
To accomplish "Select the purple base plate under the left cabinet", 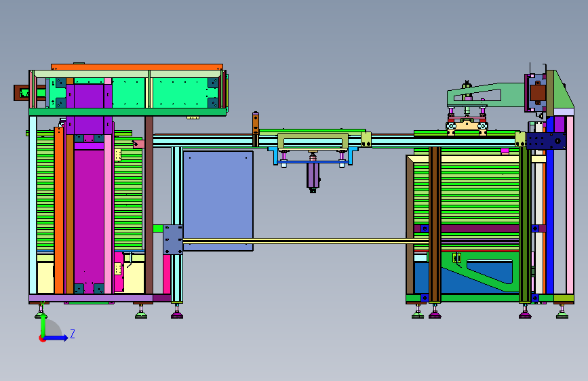I will [91, 298].
